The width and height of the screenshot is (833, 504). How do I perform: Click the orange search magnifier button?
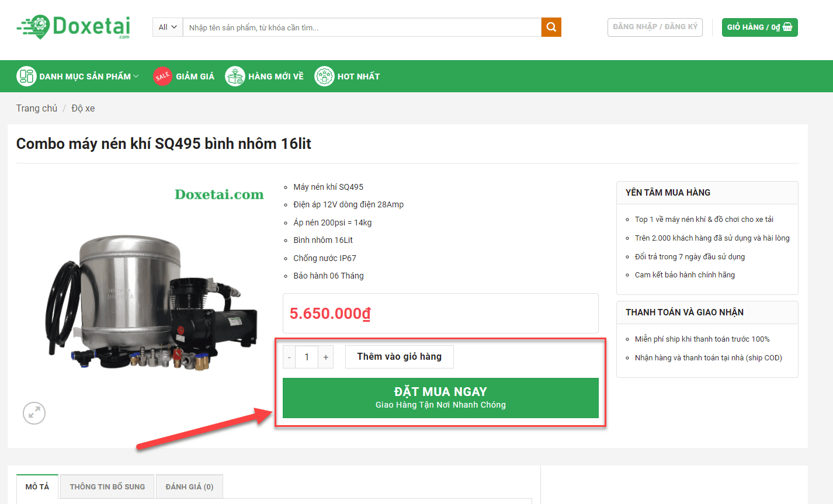tap(551, 27)
